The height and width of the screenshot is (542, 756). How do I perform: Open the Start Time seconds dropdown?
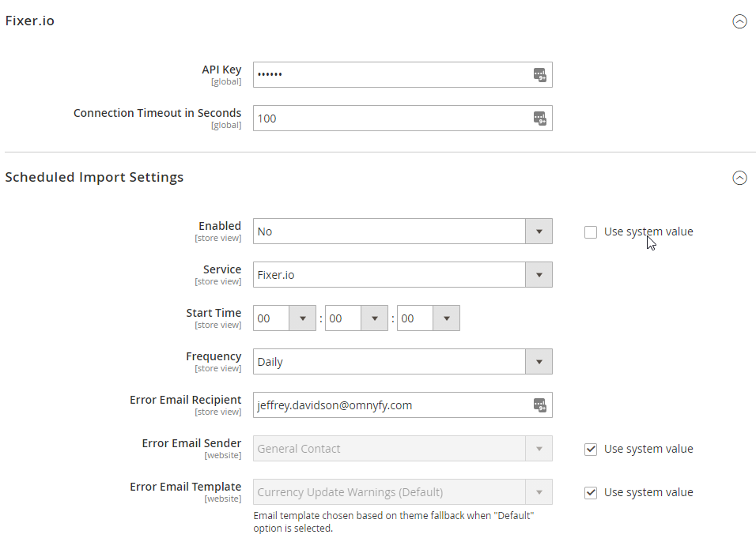428,318
